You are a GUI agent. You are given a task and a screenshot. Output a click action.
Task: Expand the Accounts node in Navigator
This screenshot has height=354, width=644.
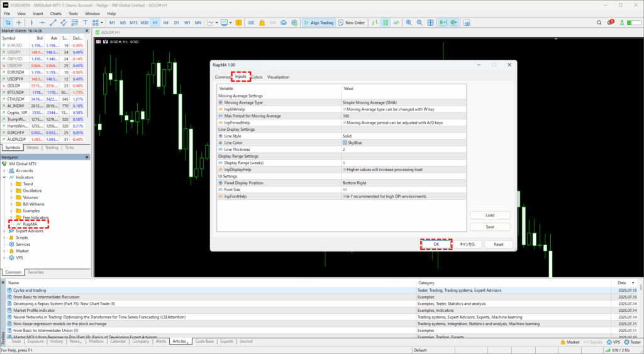coord(4,170)
